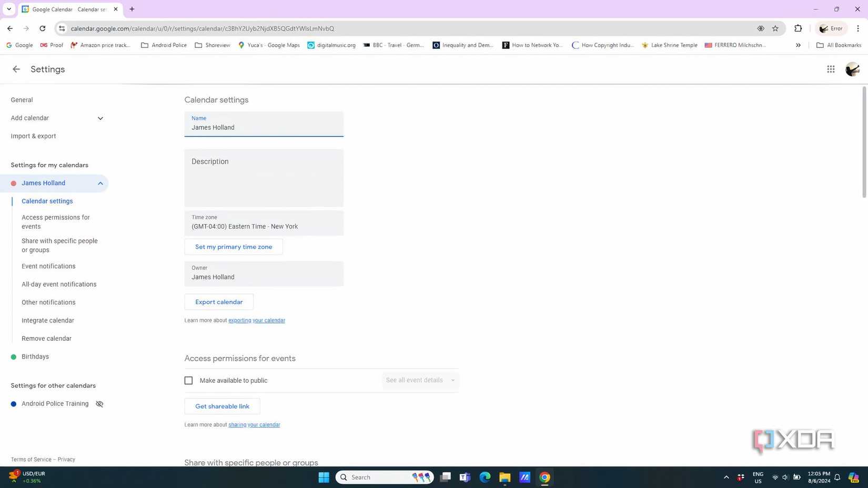This screenshot has height=488, width=868.
Task: Open the USD/EUR widget on the taskbar
Action: click(x=27, y=477)
